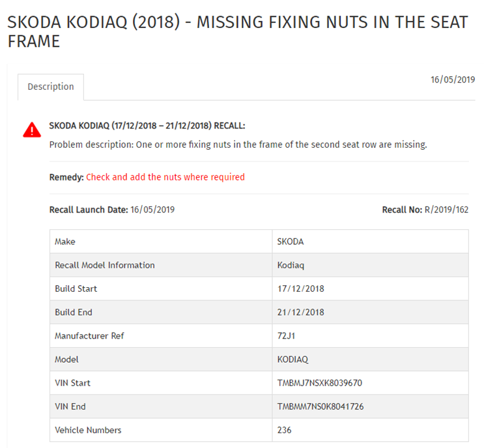Click the Make row label
Image resolution: width=484 pixels, height=448 pixels.
click(65, 242)
